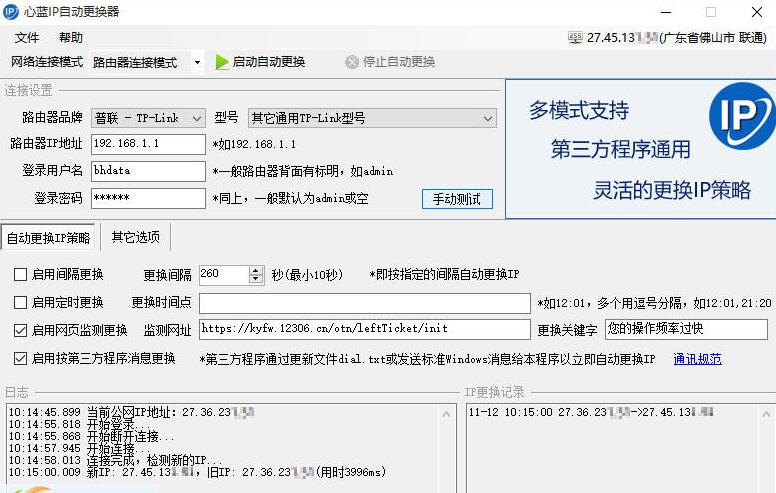Click the network IP status icon
This screenshot has height=493, width=776.
[x=574, y=37]
